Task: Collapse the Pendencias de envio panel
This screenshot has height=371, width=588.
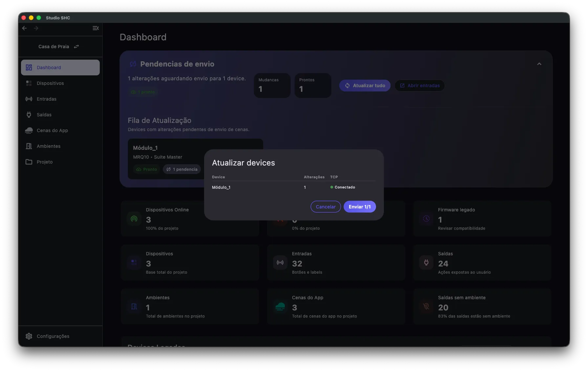Action: click(539, 64)
